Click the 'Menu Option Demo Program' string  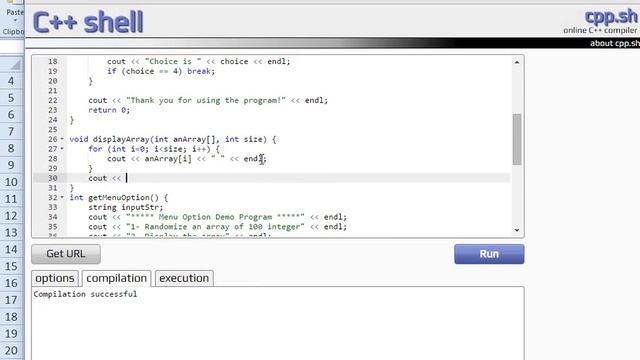click(215, 217)
